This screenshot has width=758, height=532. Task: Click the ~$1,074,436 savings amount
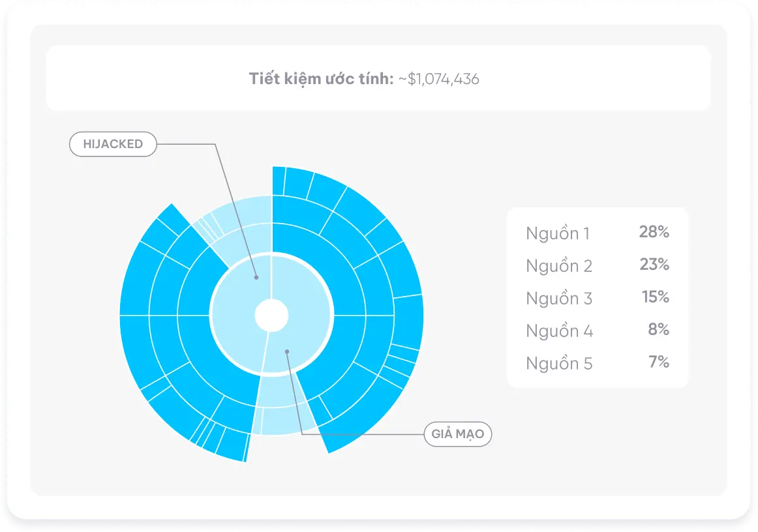click(x=438, y=80)
